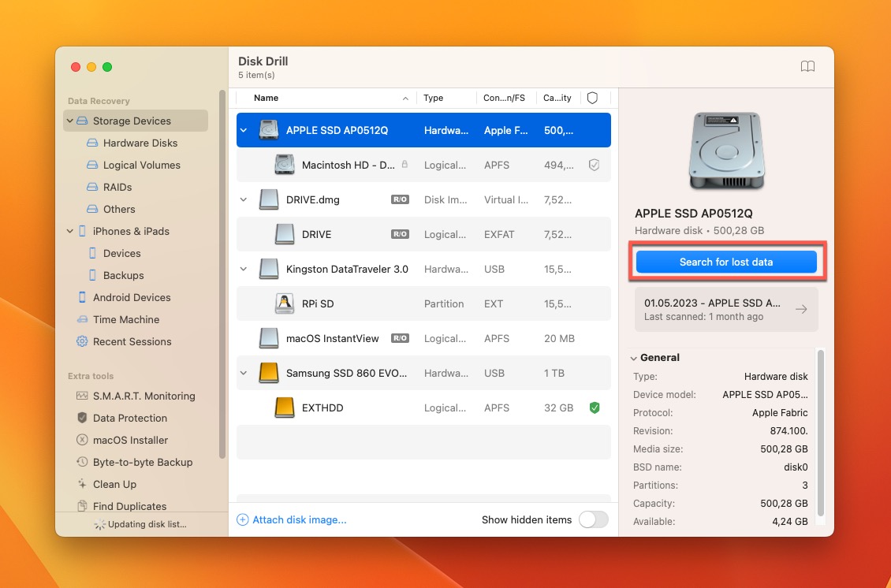The height and width of the screenshot is (588, 891).
Task: Click the Recent Sessions gear icon
Action: pos(82,341)
